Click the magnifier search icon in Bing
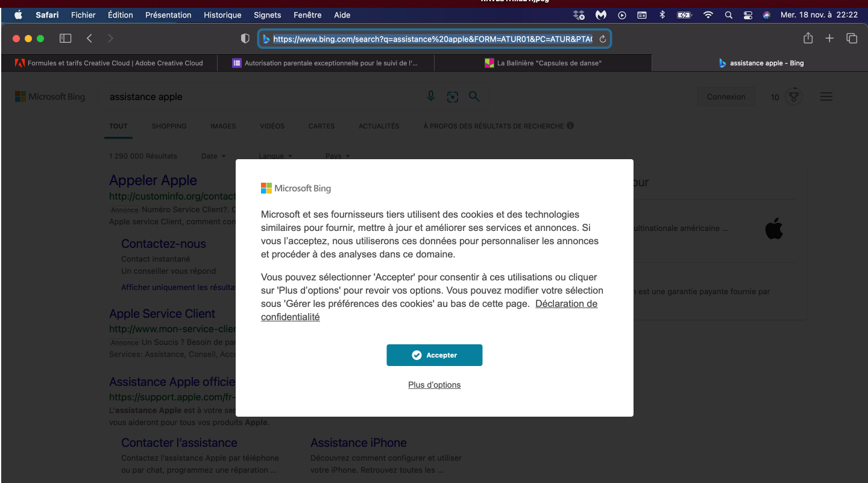This screenshot has height=483, width=868. coord(474,96)
